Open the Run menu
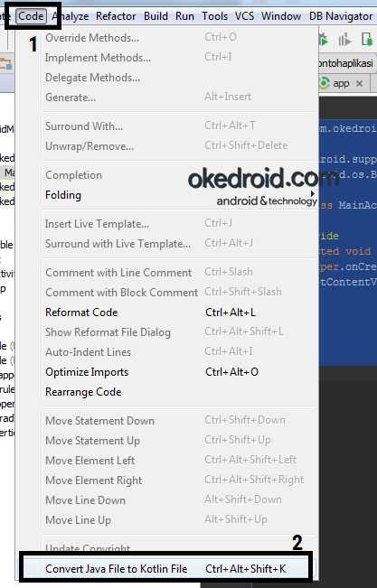Screen dimensions: 377x588 (x=184, y=16)
